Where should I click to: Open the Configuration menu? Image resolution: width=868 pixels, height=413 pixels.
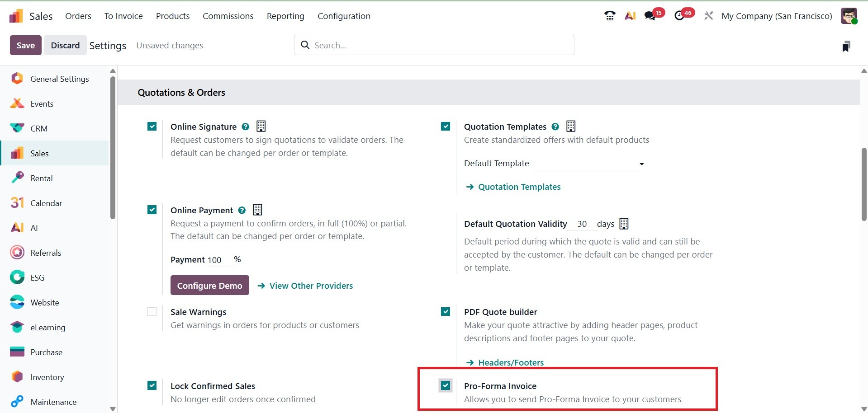click(344, 16)
